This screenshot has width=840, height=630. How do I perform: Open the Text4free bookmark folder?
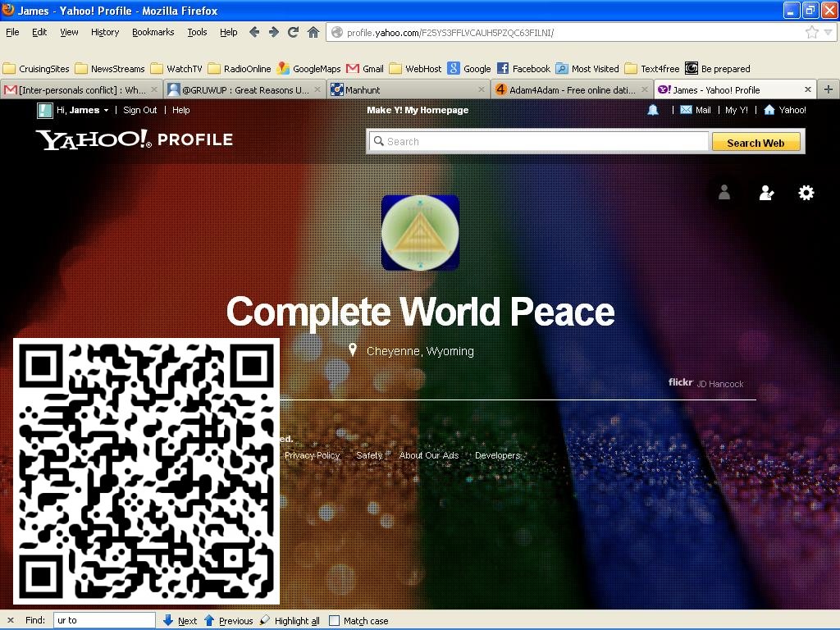click(652, 69)
